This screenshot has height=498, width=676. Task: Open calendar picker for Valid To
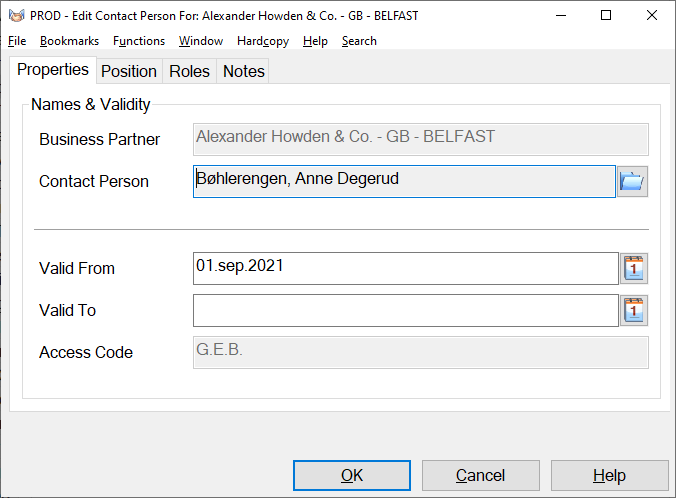634,310
